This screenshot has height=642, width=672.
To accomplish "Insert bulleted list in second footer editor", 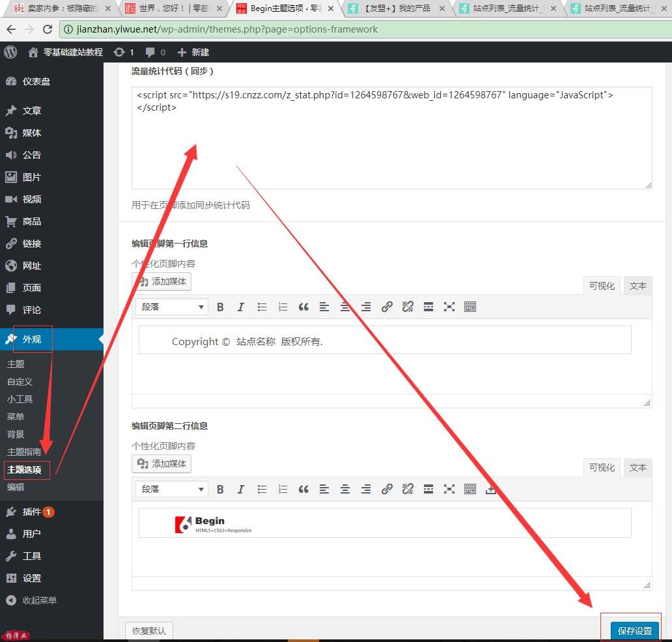I will pyautogui.click(x=262, y=489).
